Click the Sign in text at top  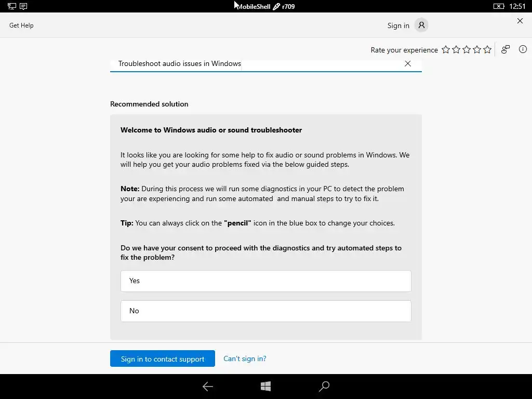pos(398,25)
